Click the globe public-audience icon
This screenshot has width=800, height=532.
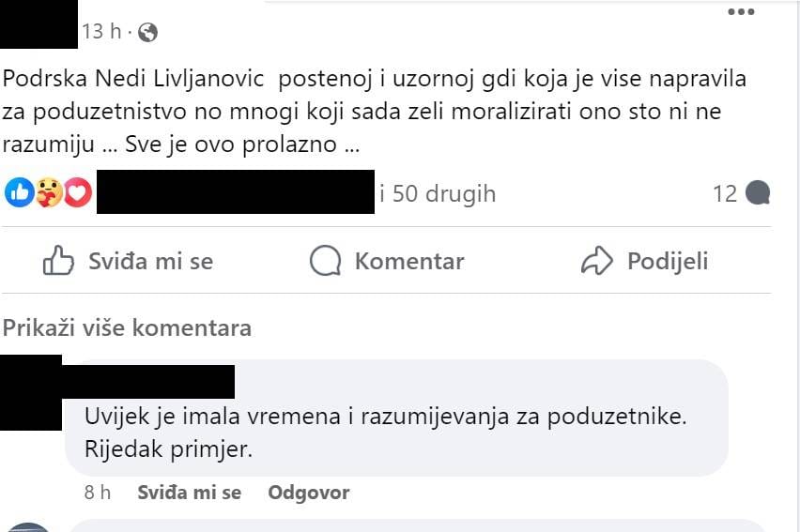[147, 33]
